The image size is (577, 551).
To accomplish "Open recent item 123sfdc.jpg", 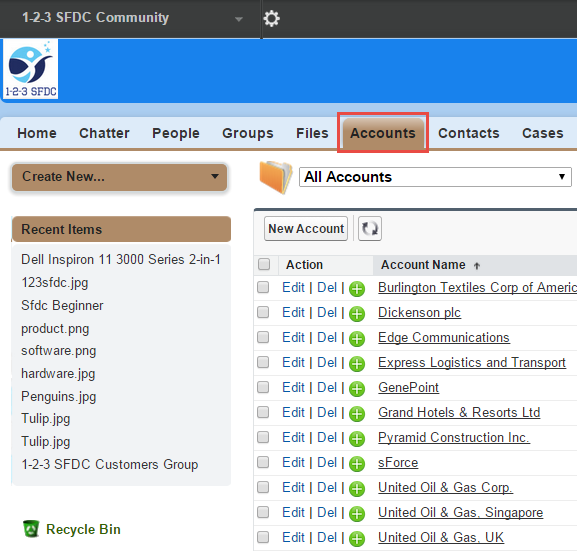I will pos(54,283).
